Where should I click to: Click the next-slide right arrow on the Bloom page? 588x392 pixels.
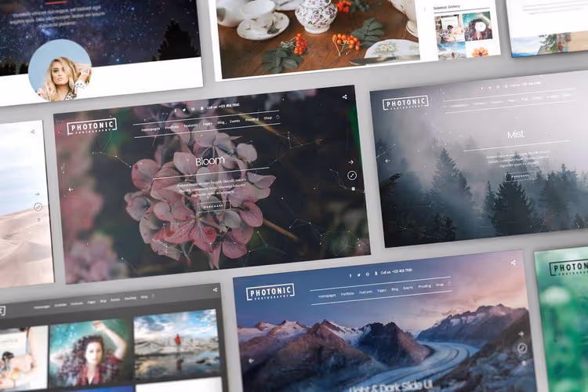351,162
